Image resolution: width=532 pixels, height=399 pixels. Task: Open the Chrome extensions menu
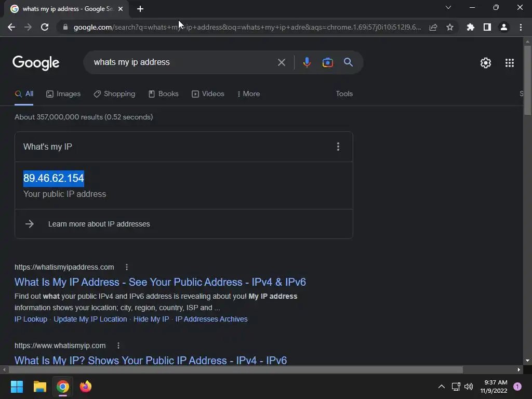point(471,27)
